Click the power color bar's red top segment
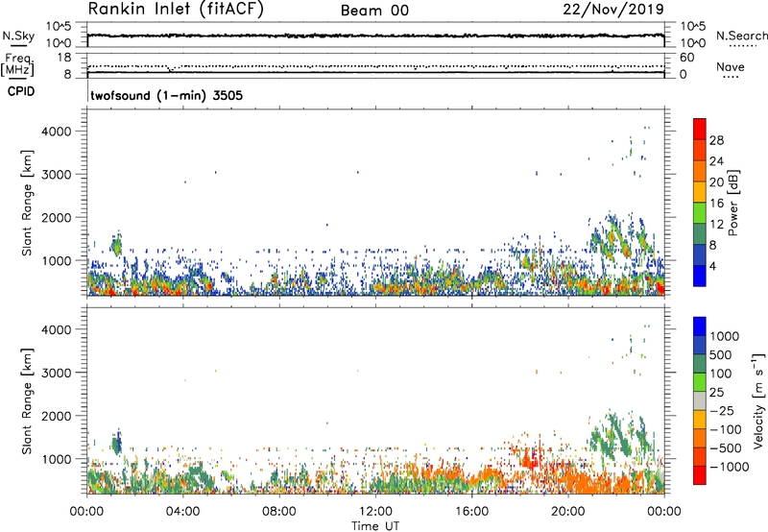This screenshot has height=532, width=768. (x=700, y=127)
